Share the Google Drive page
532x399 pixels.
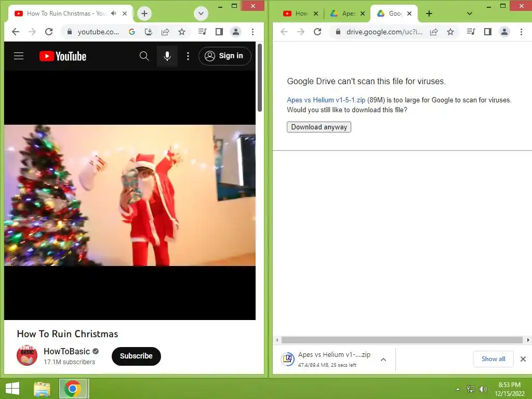tap(434, 32)
